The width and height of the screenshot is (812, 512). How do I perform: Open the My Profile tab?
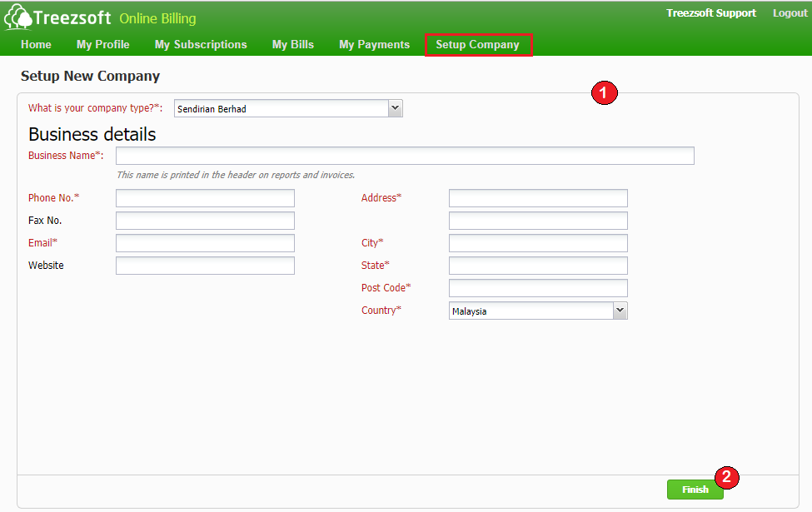(103, 45)
